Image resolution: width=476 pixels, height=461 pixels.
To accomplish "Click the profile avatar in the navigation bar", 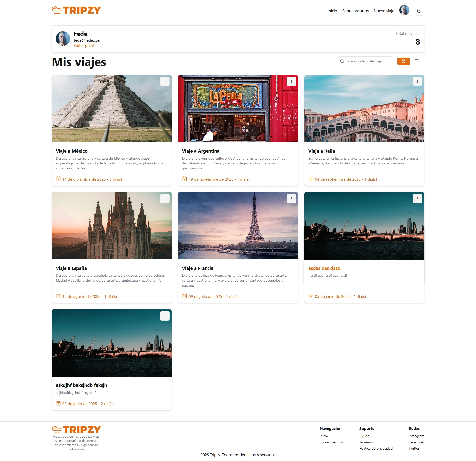I will (x=404, y=10).
